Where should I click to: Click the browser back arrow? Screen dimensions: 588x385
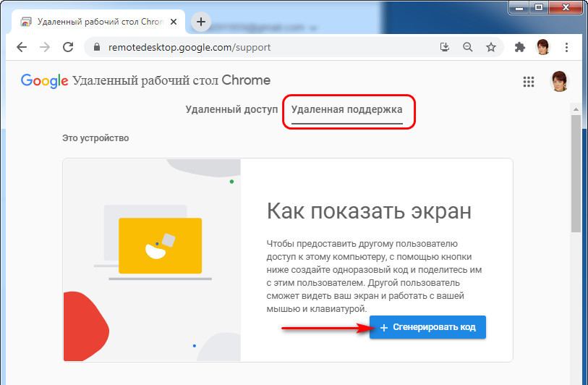(x=22, y=48)
